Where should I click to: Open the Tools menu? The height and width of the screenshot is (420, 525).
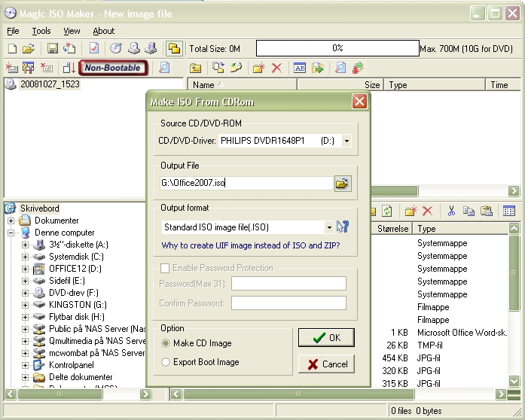41,31
